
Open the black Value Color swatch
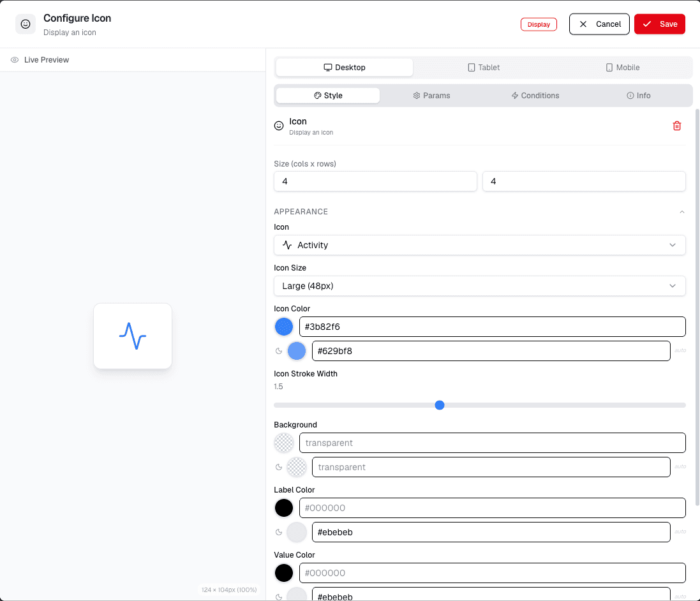pos(284,573)
